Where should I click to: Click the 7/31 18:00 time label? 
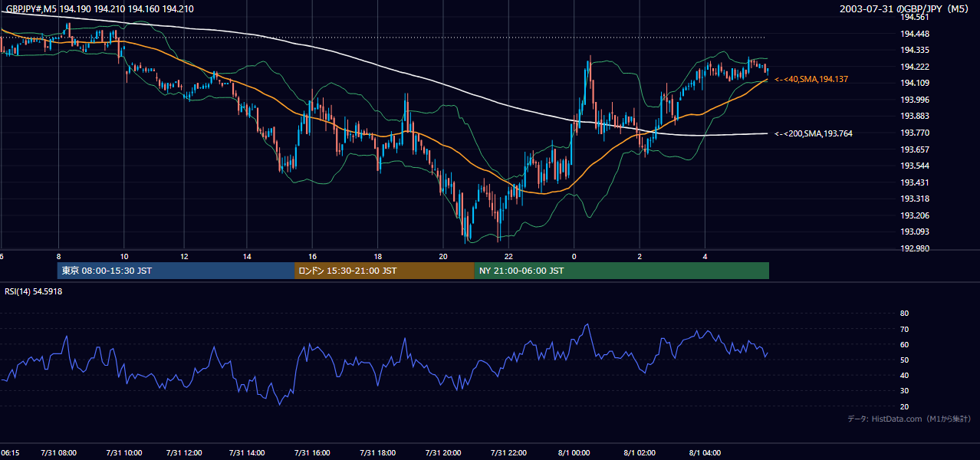[x=377, y=452]
